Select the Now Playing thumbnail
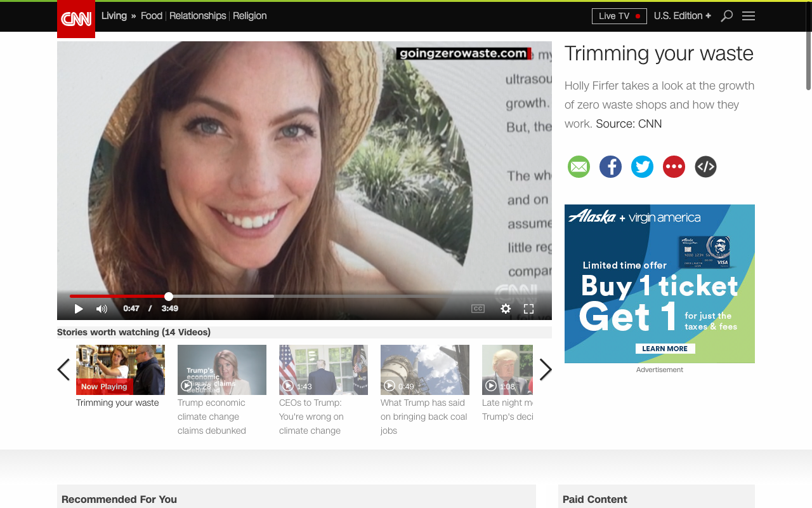This screenshot has width=812, height=508. (x=121, y=370)
